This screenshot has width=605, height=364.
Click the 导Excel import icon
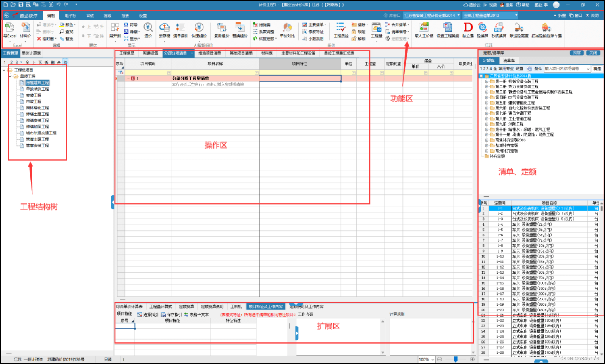click(x=9, y=28)
